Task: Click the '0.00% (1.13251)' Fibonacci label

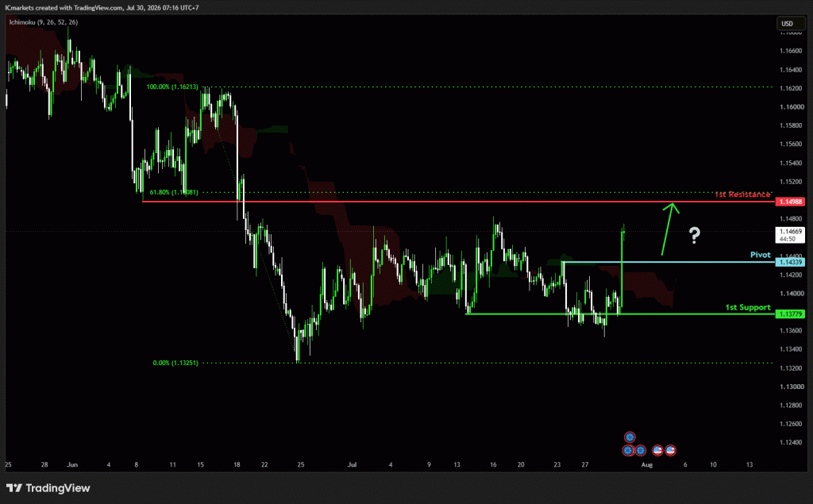Action: 175,363
